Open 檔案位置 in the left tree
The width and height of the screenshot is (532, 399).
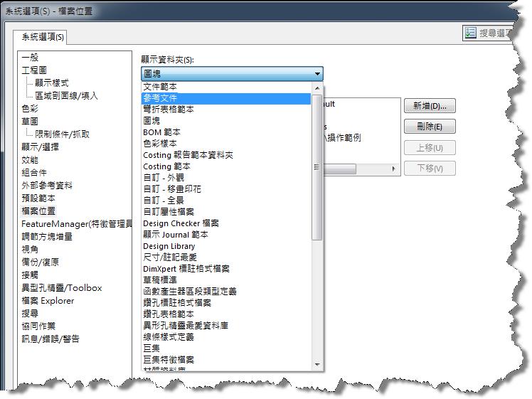pos(38,211)
